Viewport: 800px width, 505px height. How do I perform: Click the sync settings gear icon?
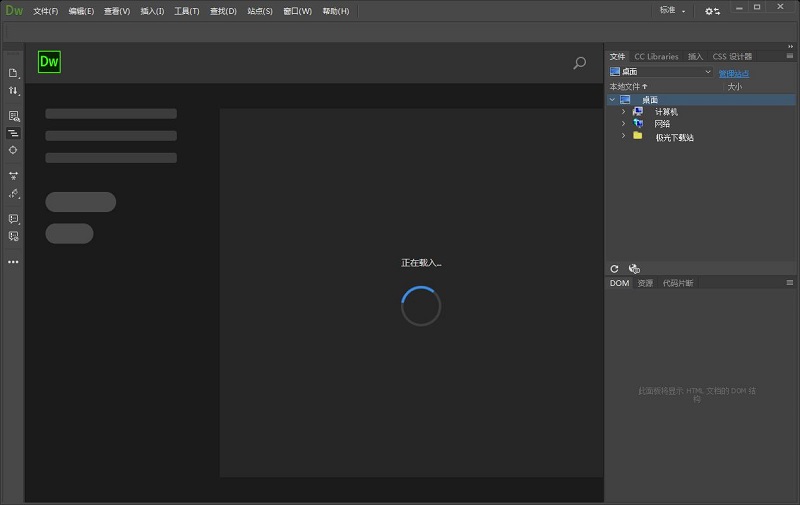[712, 11]
